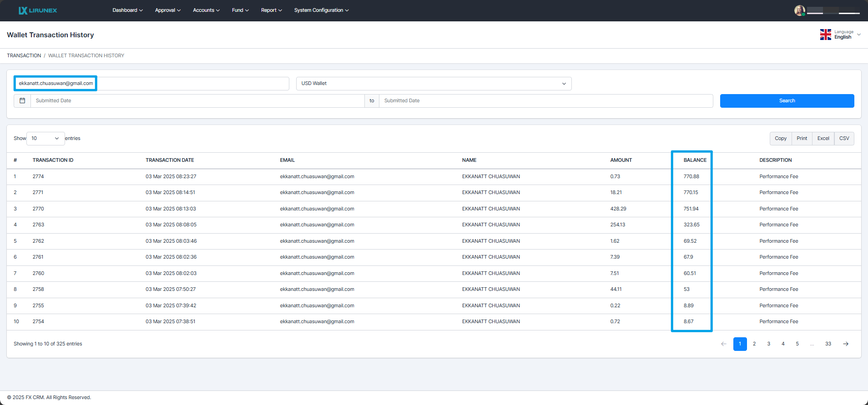868x405 pixels.
Task: Go to page 33 of results
Action: click(x=828, y=344)
